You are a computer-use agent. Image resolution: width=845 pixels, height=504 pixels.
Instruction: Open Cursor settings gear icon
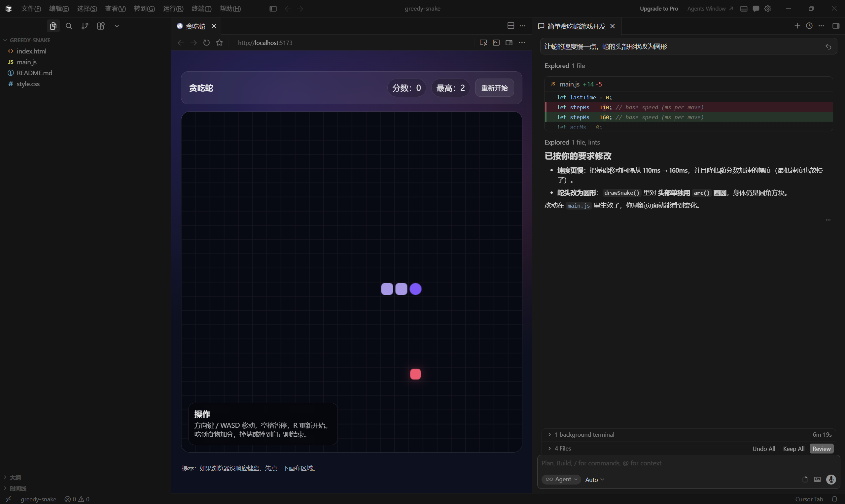click(x=768, y=9)
